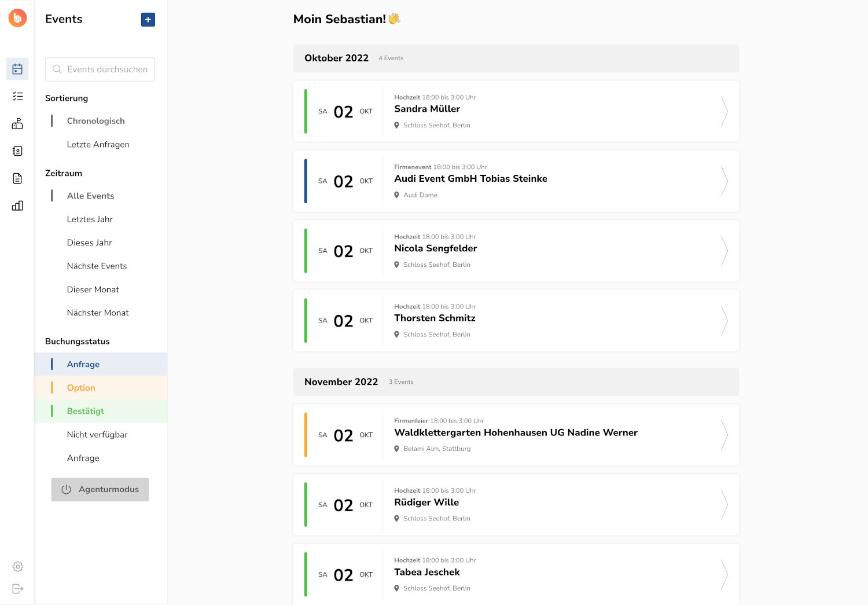This screenshot has height=605, width=868.
Task: Click location pin in Sandra Müller card
Action: pos(396,125)
